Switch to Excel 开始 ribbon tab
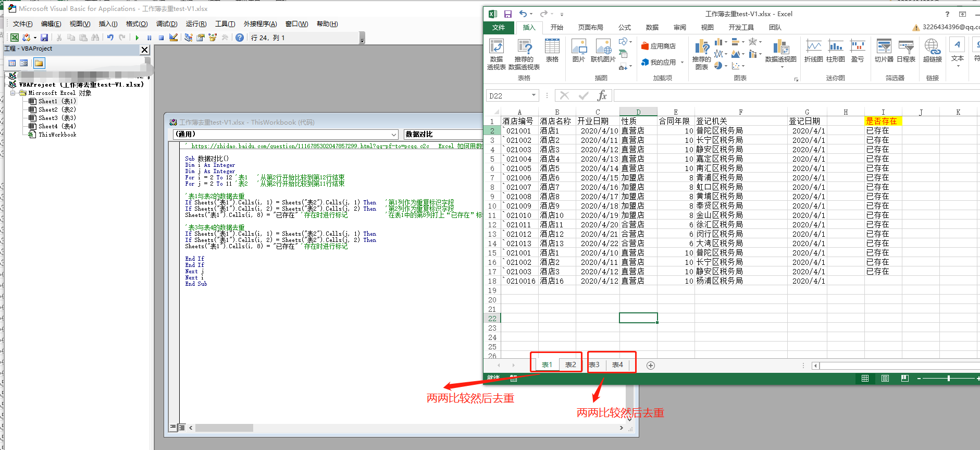980x450 pixels. tap(557, 28)
